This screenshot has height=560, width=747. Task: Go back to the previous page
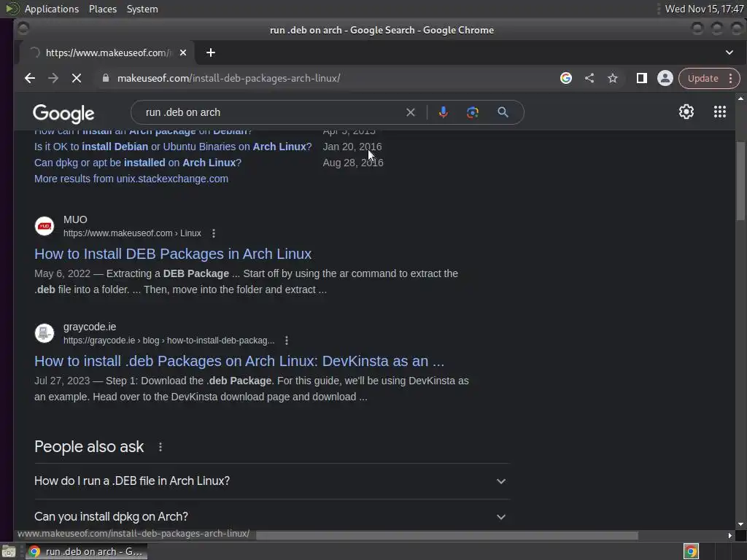click(29, 78)
